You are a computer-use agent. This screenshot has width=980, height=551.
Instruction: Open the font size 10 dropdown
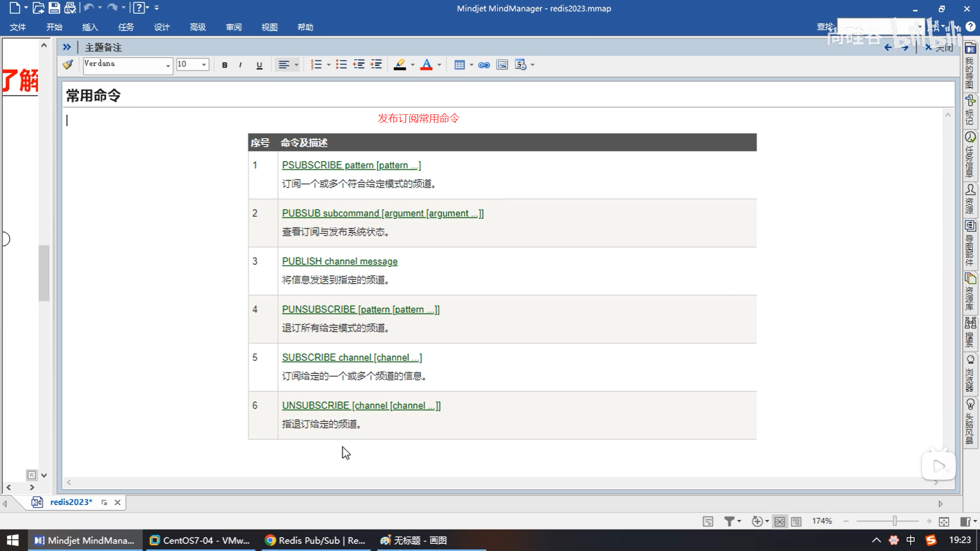204,65
